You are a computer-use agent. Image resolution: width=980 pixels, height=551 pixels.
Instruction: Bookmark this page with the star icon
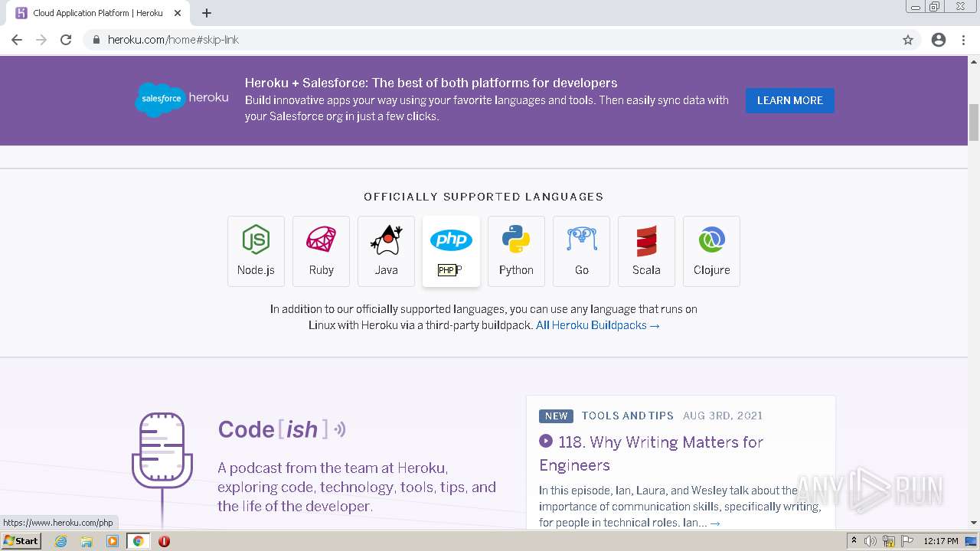[908, 40]
